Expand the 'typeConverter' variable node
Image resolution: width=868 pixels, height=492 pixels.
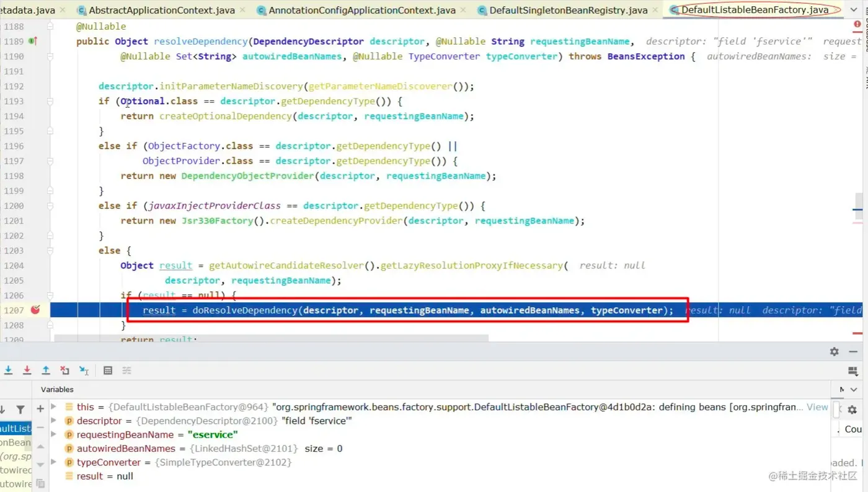53,462
